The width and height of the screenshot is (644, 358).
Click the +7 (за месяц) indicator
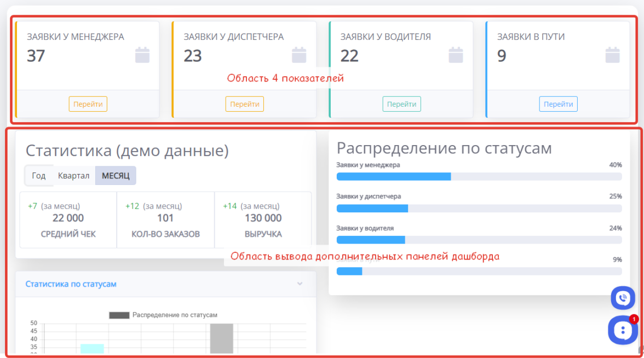coord(54,206)
